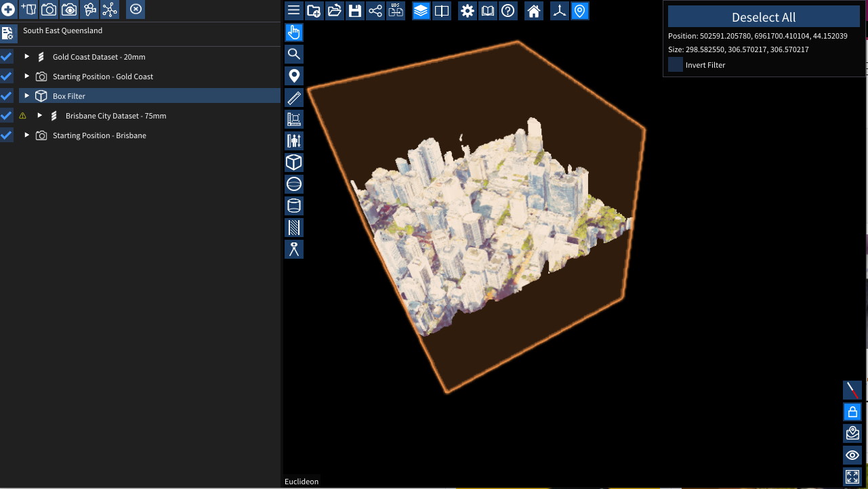Open application settings via the gear icon

(x=467, y=10)
